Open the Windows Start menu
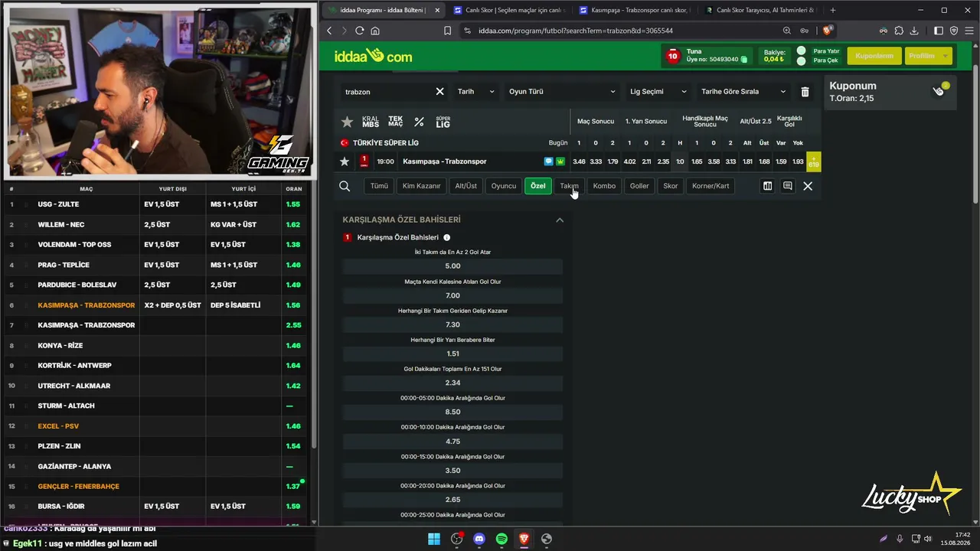Screen dimensions: 980x551 pyautogui.click(x=434, y=539)
